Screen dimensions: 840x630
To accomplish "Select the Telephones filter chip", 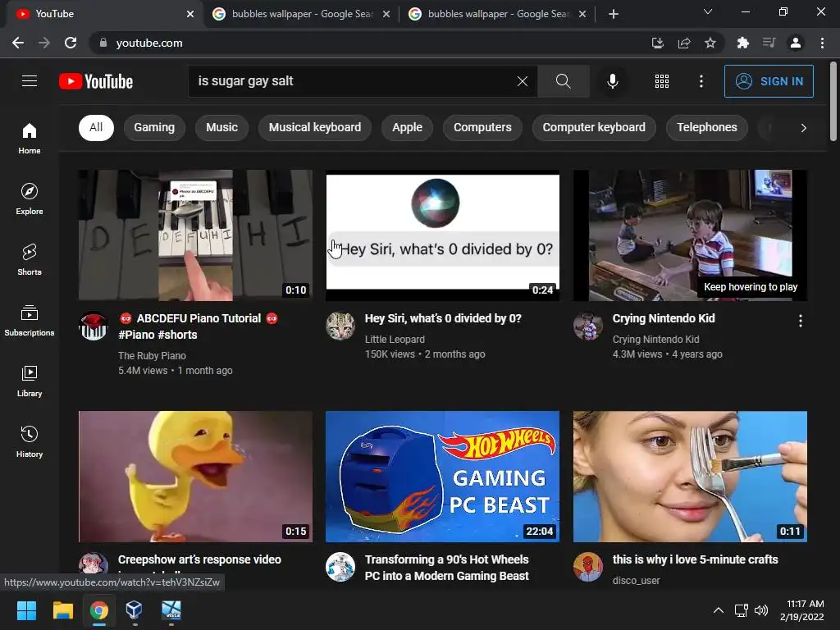I will (x=707, y=127).
